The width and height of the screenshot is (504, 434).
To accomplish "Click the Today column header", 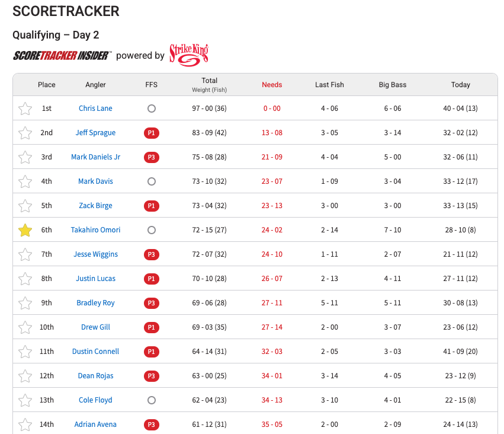I will click(x=461, y=85).
